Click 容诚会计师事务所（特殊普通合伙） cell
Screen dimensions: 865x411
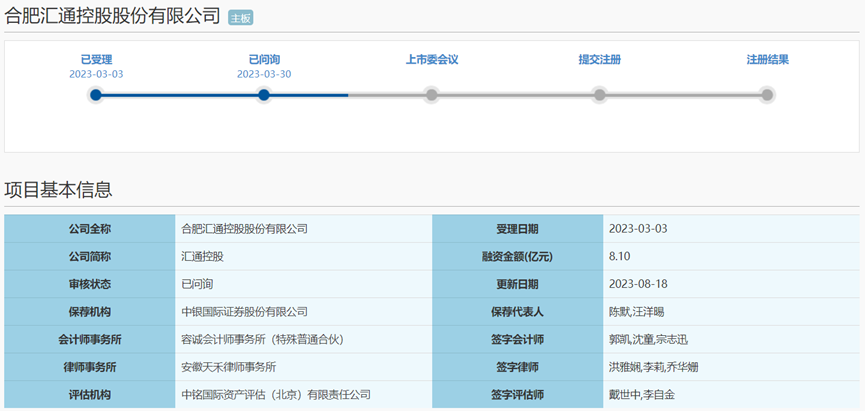303,339
